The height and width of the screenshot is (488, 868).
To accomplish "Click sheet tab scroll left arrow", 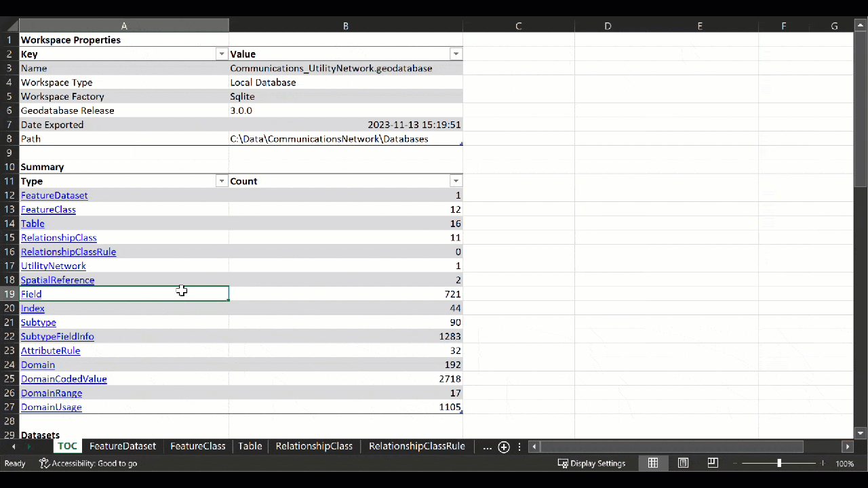I will (14, 447).
